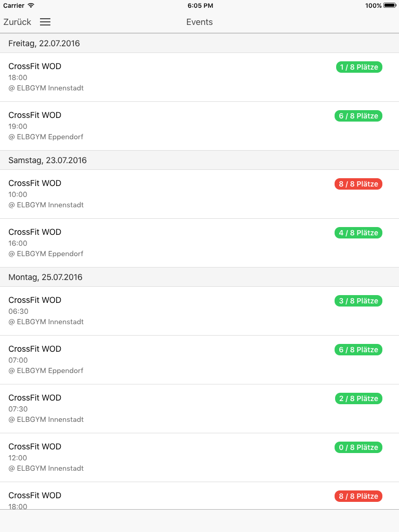Open Monday 06:30 CrossFit WOD event
Screen dimensions: 399x532
pyautogui.click(x=199, y=311)
